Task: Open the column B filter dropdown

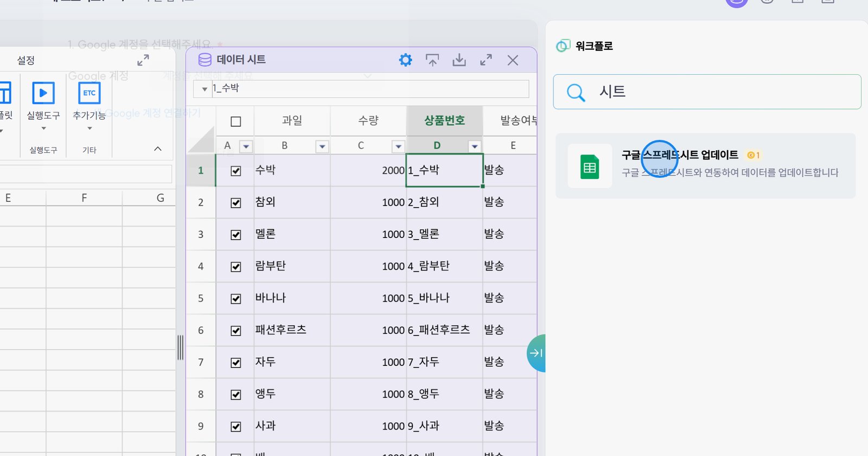Action: [323, 146]
